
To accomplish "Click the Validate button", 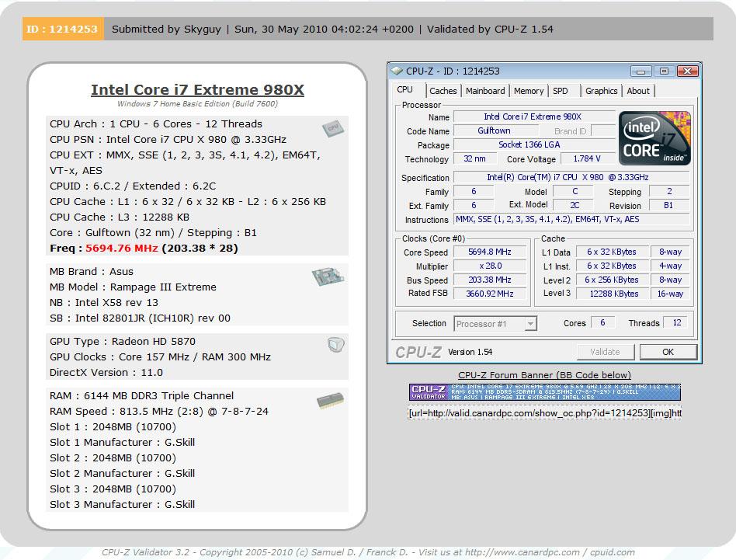I will [605, 352].
